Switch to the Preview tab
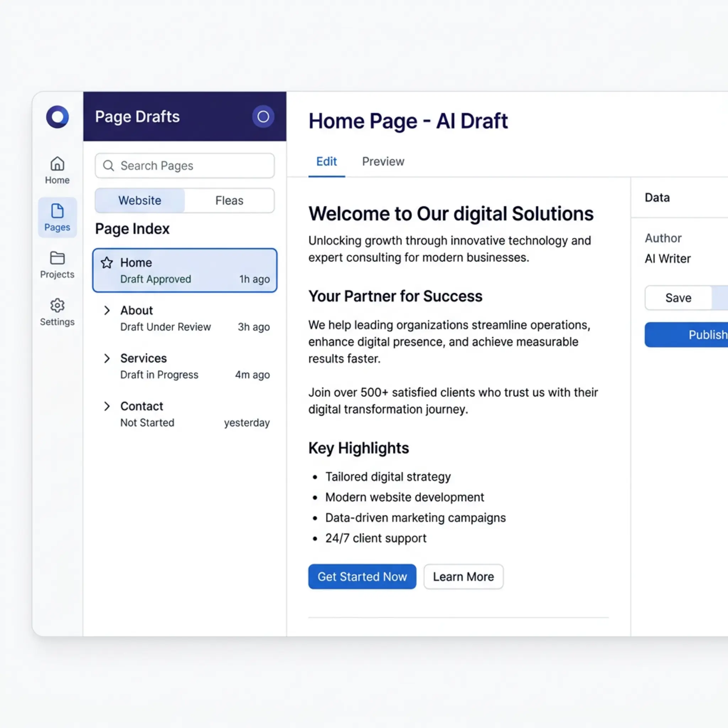 coord(383,162)
